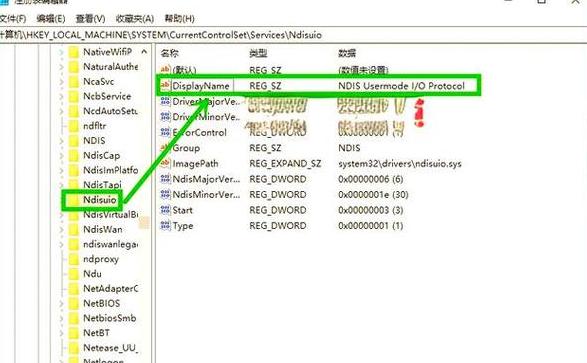Screen dimensions: 587x363
Task: Click the Type DWORD value icon
Action: (165, 225)
